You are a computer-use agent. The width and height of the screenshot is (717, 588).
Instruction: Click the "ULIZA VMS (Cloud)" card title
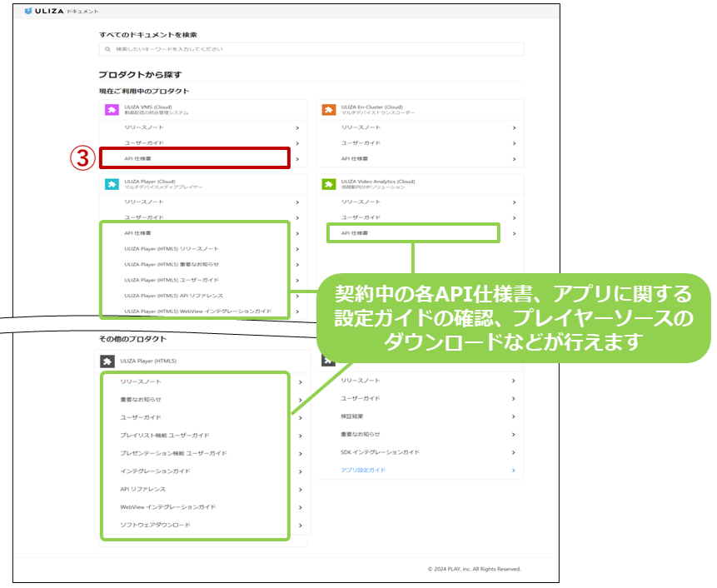coord(148,107)
